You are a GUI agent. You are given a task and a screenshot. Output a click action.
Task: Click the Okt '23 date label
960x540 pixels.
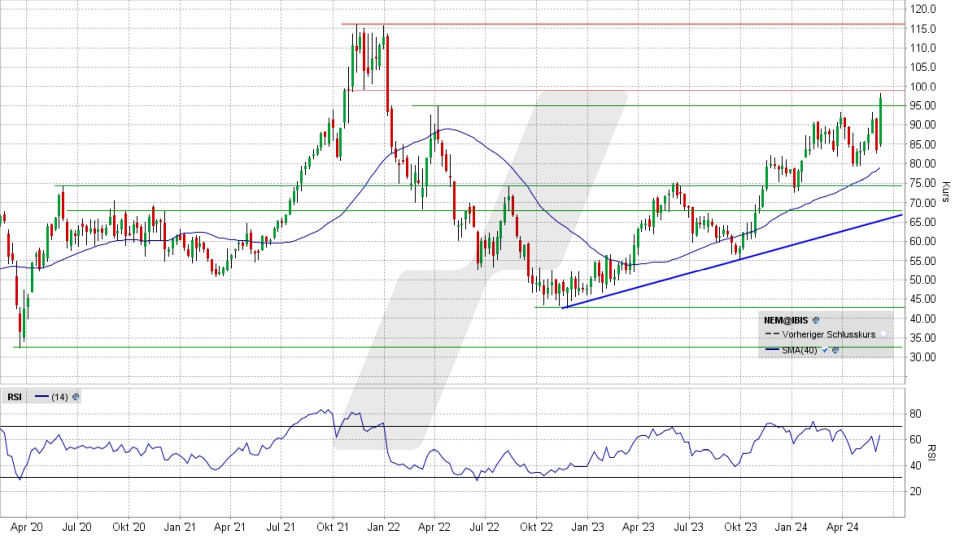coord(740,527)
